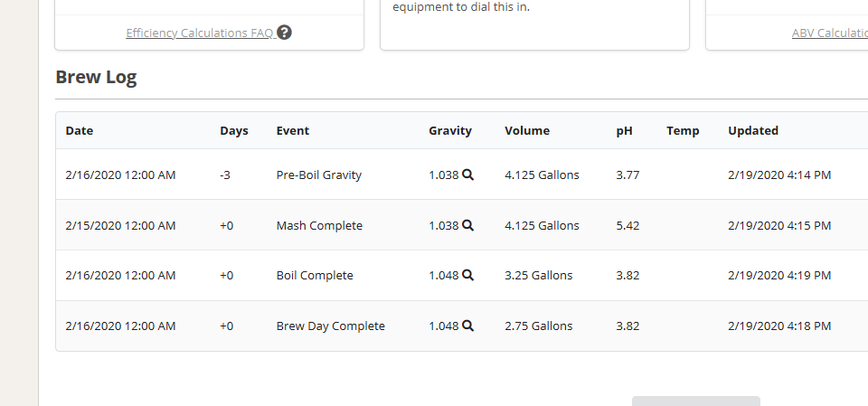Select the Mash Complete log entry
Image resolution: width=868 pixels, height=406 pixels.
[319, 226]
